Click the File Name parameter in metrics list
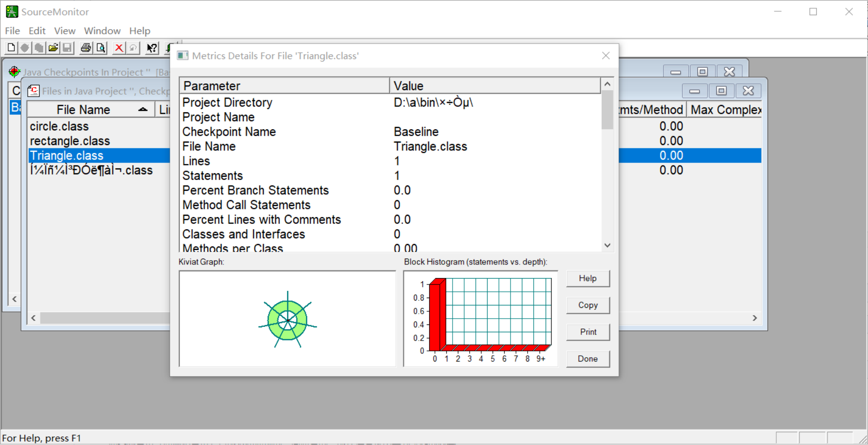868x445 pixels. tap(209, 146)
